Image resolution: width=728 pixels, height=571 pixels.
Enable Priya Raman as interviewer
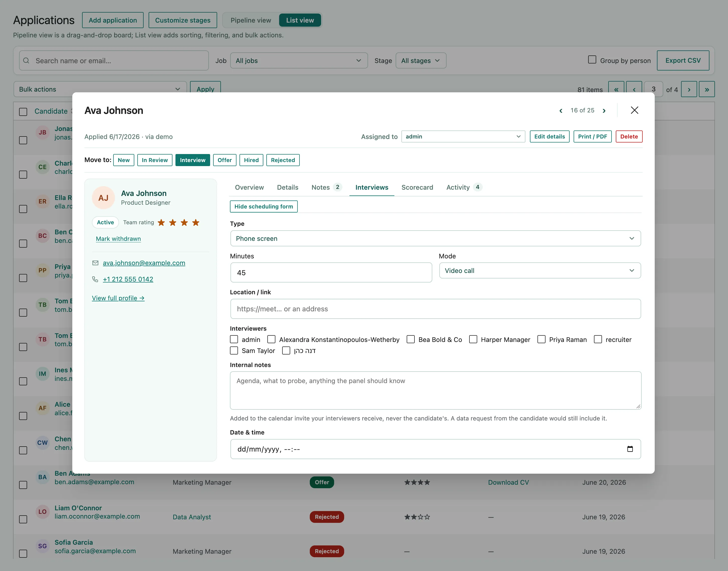point(541,339)
